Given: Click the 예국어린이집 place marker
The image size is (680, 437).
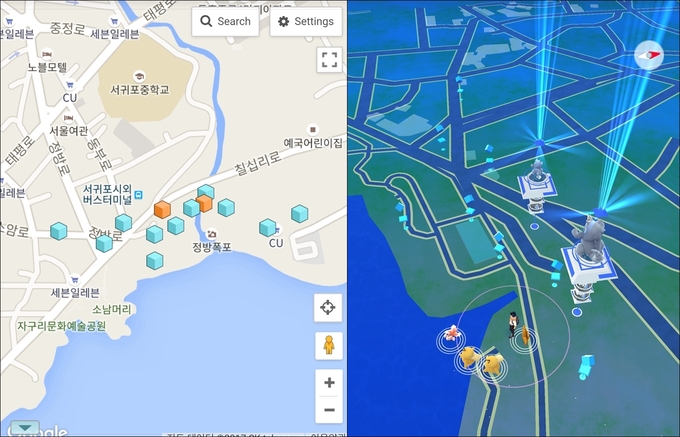Looking at the screenshot, I should (x=313, y=129).
